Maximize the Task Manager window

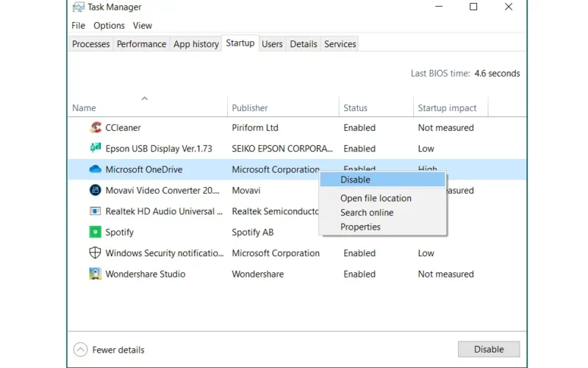click(x=473, y=7)
